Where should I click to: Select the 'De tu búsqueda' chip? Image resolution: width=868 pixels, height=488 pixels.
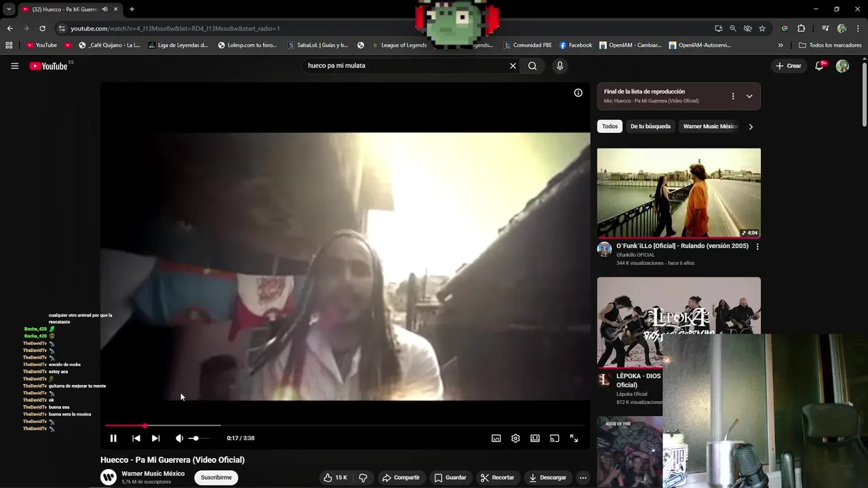650,126
